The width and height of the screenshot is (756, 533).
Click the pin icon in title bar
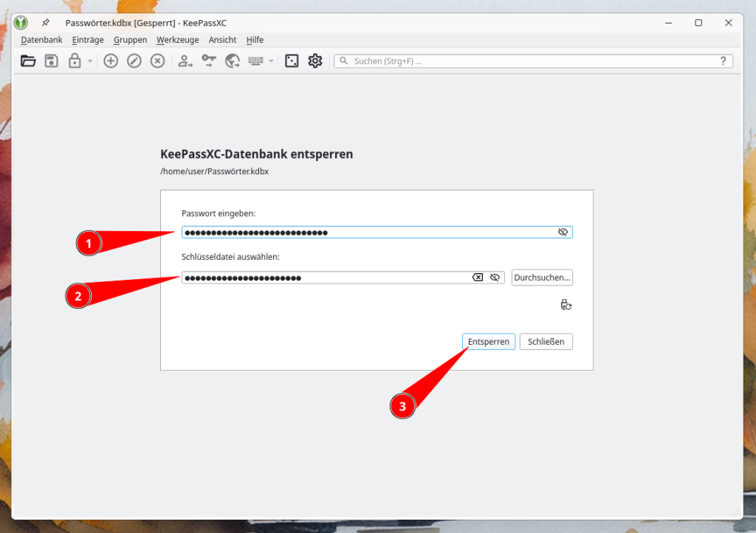45,23
